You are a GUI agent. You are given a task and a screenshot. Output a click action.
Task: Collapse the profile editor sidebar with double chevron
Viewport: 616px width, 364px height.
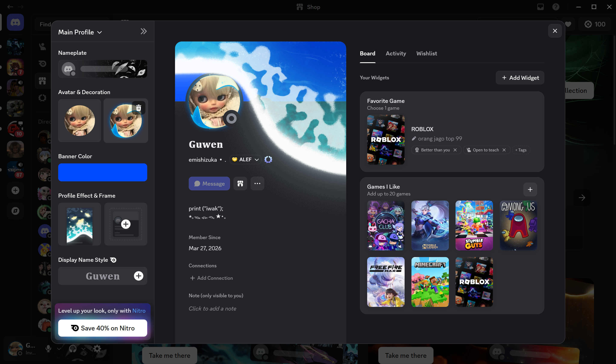[144, 31]
